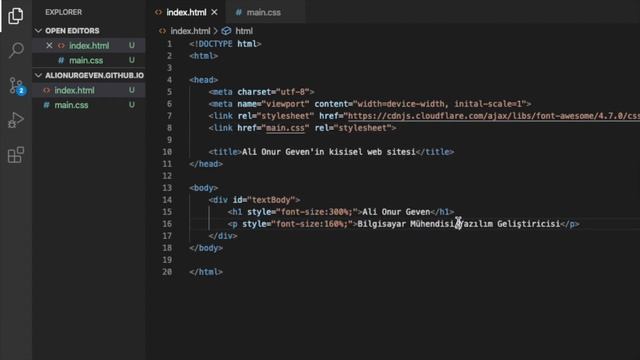Collapse the OPEN EDITORS section
The height and width of the screenshot is (360, 640).
(x=38, y=31)
